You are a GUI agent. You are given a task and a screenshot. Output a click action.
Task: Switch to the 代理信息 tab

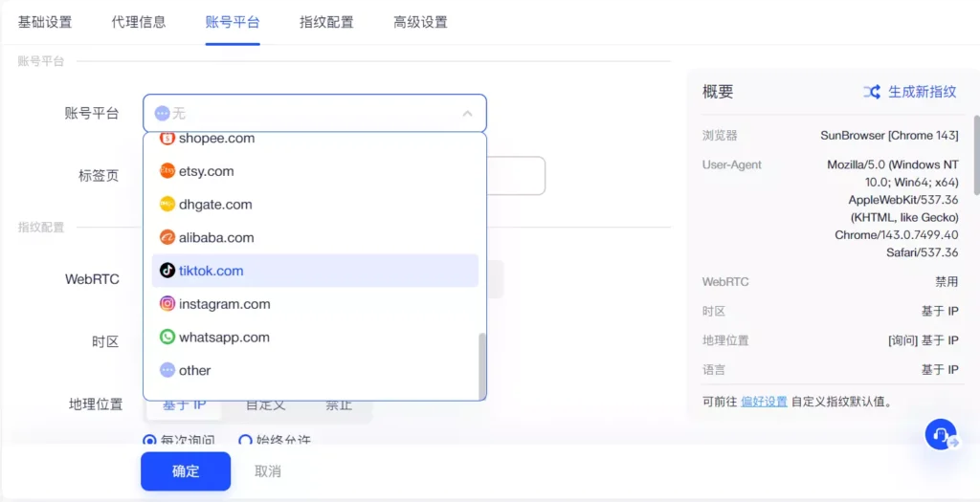pyautogui.click(x=139, y=22)
